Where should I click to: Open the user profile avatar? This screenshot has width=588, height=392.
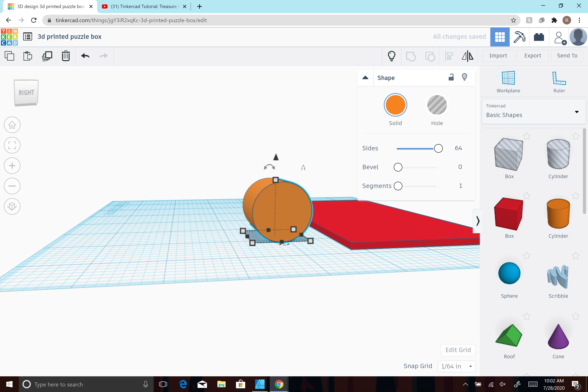[x=578, y=37]
